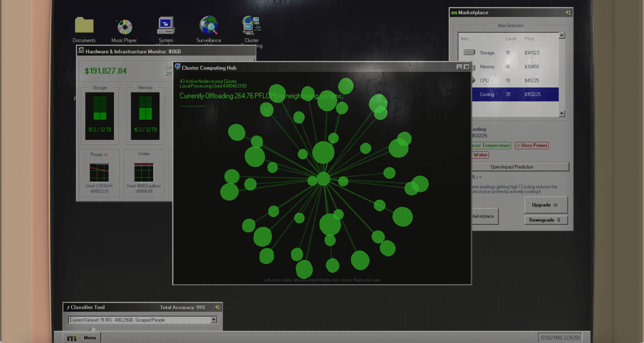Open Impact Prediction dialog
The height and width of the screenshot is (343, 644).
(x=511, y=167)
